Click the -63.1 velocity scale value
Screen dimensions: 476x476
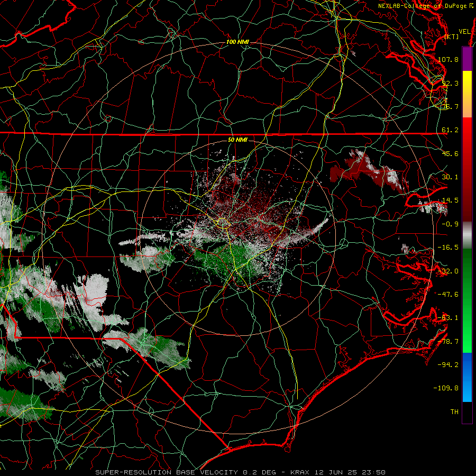click(x=448, y=318)
